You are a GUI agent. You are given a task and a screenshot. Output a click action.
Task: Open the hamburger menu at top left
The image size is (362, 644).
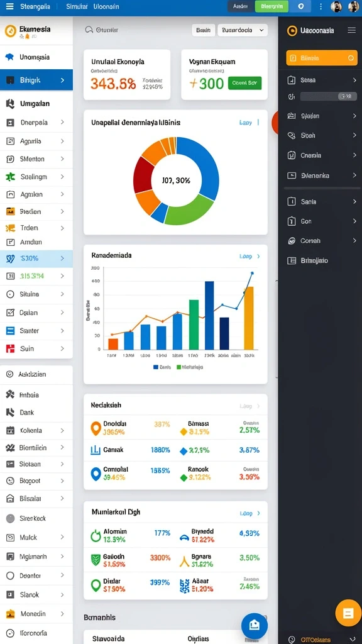tap(10, 6)
